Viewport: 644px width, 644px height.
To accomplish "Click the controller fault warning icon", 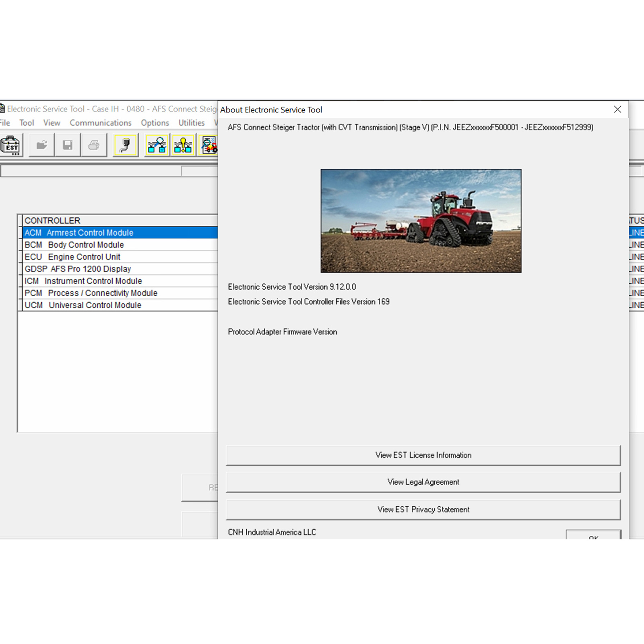I will pos(183,145).
